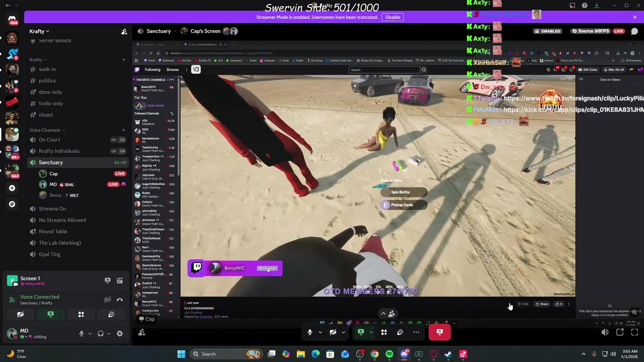Adjust stream volume speaker icon
The width and height of the screenshot is (644, 362).
click(605, 332)
